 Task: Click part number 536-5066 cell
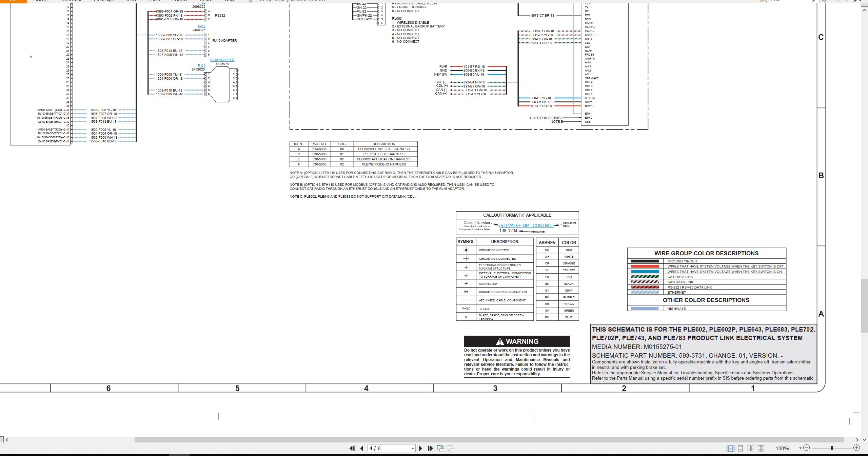[319, 154]
